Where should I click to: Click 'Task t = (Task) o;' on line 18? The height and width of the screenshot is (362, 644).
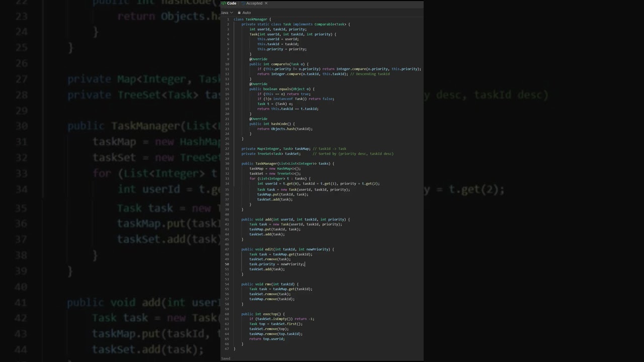(275, 104)
